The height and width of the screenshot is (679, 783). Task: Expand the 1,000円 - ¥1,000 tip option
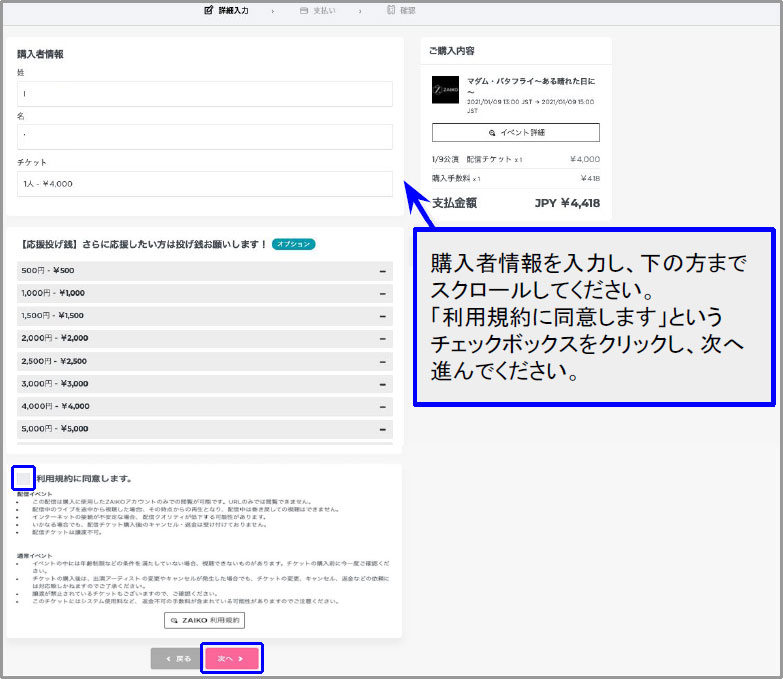click(x=205, y=293)
